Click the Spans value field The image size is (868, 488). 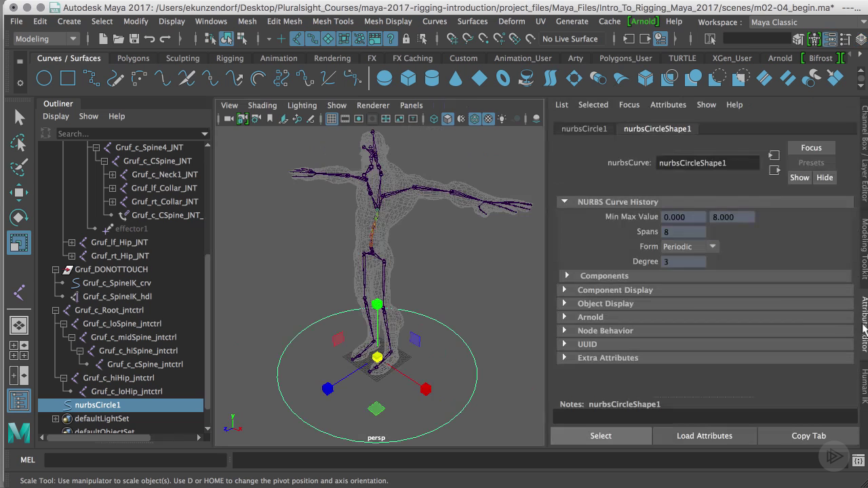click(684, 232)
